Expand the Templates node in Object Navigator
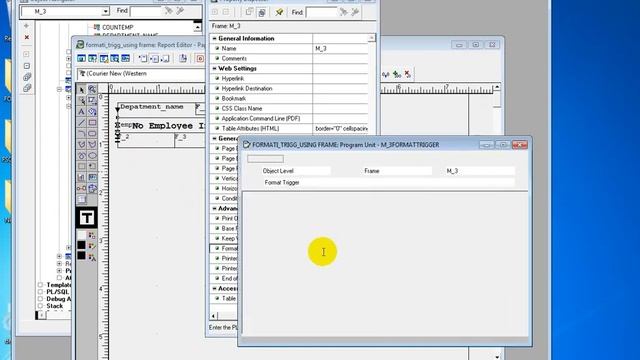Viewport: 640px width, 360px height. [x=40, y=285]
